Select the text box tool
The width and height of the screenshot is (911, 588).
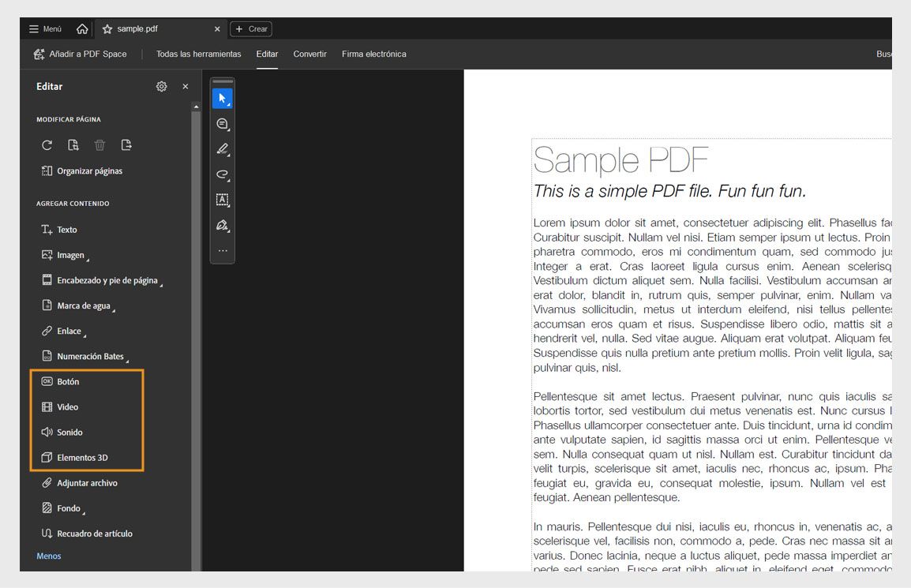[223, 200]
